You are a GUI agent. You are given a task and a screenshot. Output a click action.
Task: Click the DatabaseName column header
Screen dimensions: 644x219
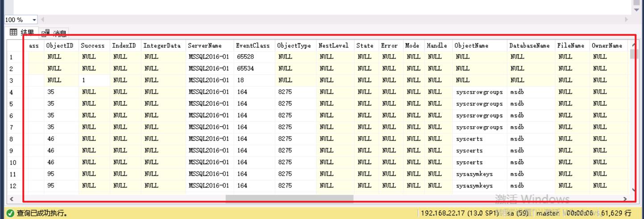pos(529,45)
